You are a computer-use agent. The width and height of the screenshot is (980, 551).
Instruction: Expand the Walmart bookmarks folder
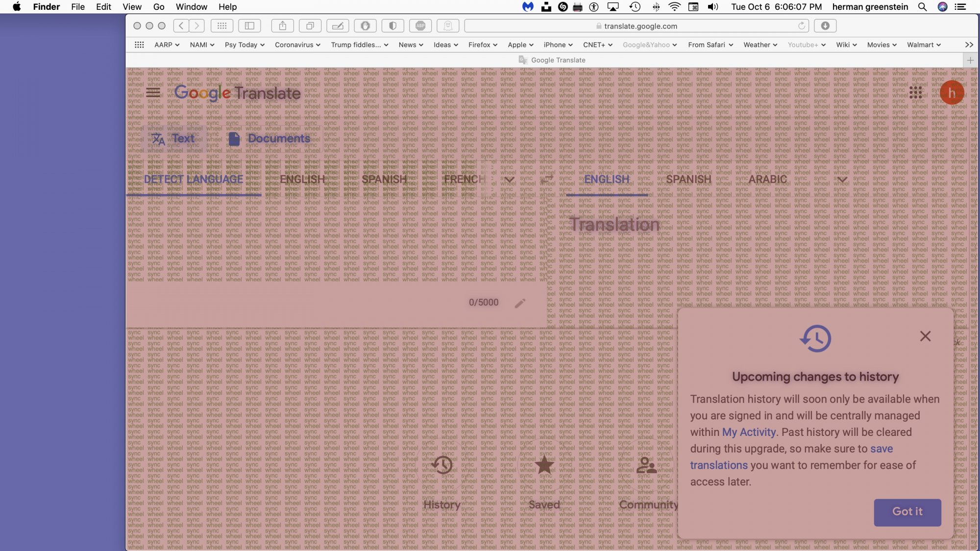[924, 45]
